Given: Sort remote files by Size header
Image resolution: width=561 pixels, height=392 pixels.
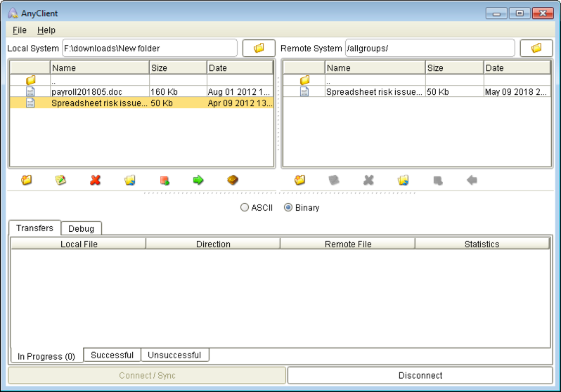Looking at the screenshot, I should click(454, 67).
